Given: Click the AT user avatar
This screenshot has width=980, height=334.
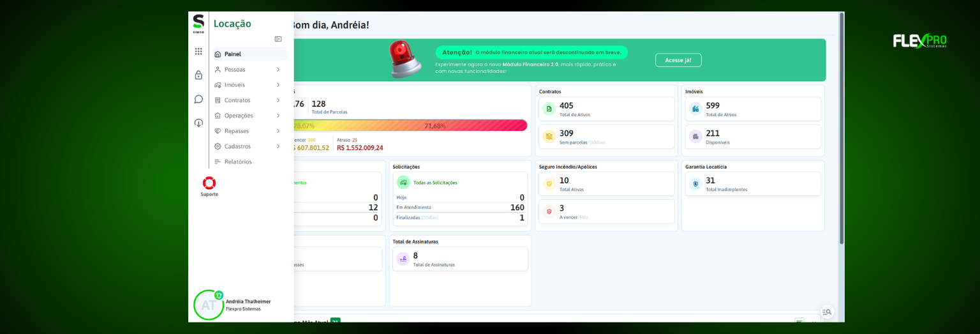Looking at the screenshot, I should pos(209,305).
